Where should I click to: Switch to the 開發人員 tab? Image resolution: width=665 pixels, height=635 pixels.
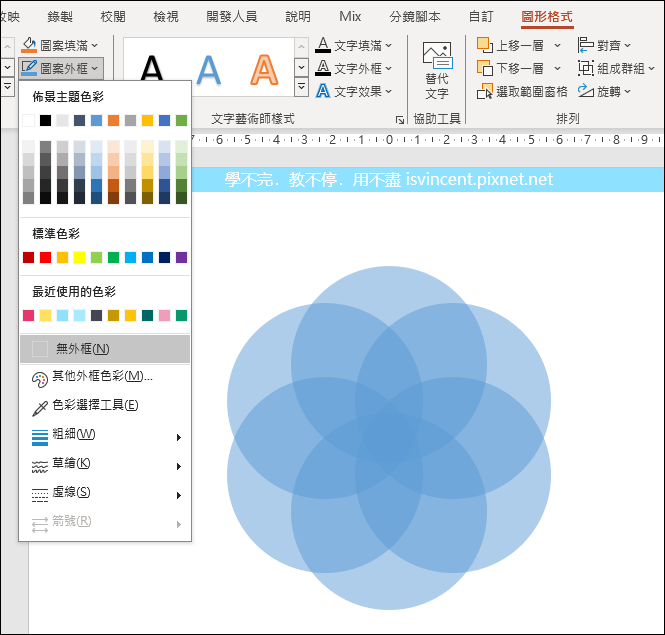click(x=232, y=17)
